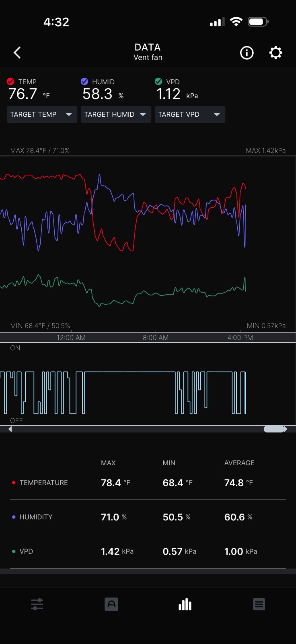Click the DATA page title

[148, 47]
